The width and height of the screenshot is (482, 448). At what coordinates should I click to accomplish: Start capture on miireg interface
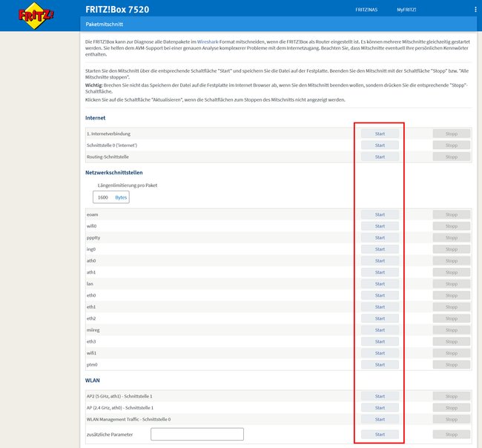tap(380, 330)
